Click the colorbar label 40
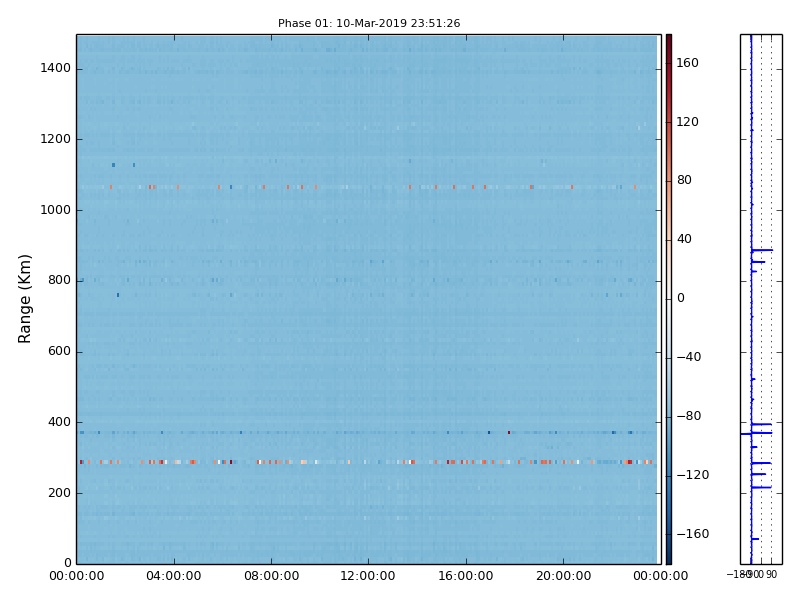 (684, 239)
